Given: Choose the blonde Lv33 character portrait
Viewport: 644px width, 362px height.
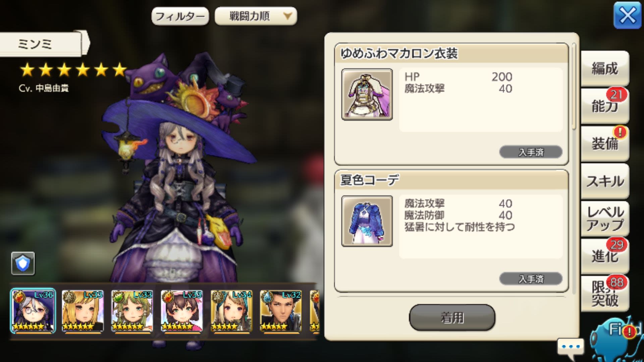Looking at the screenshot, I should [x=83, y=311].
